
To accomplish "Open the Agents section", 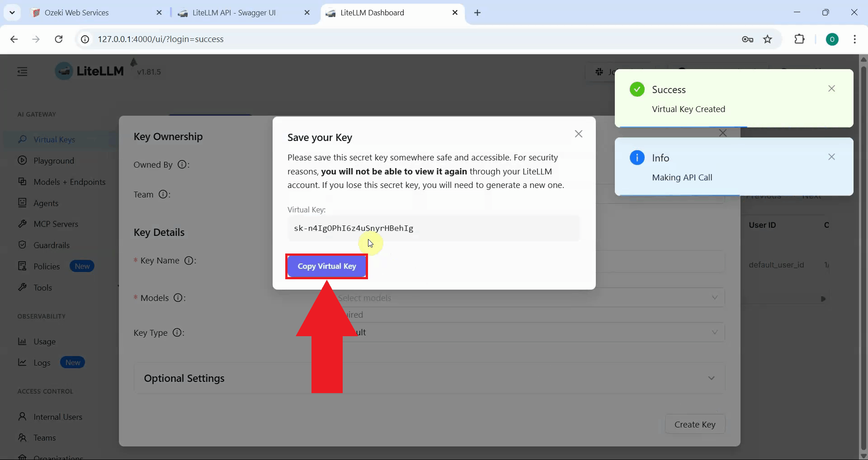I will [x=46, y=203].
